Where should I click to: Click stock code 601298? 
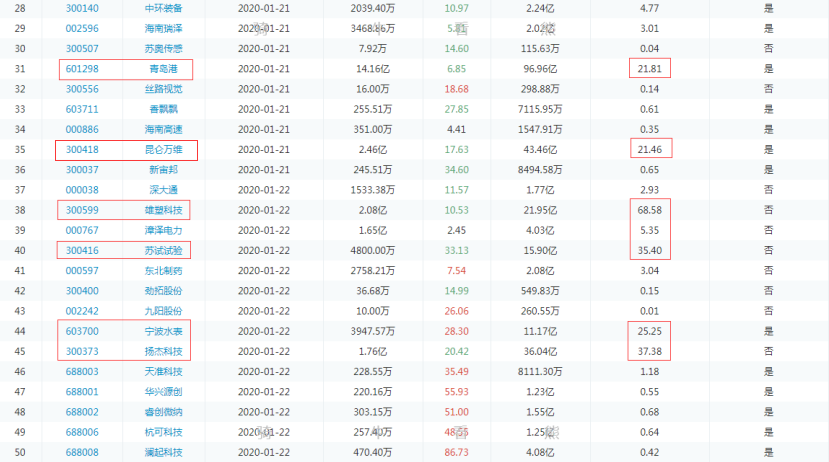[82, 69]
